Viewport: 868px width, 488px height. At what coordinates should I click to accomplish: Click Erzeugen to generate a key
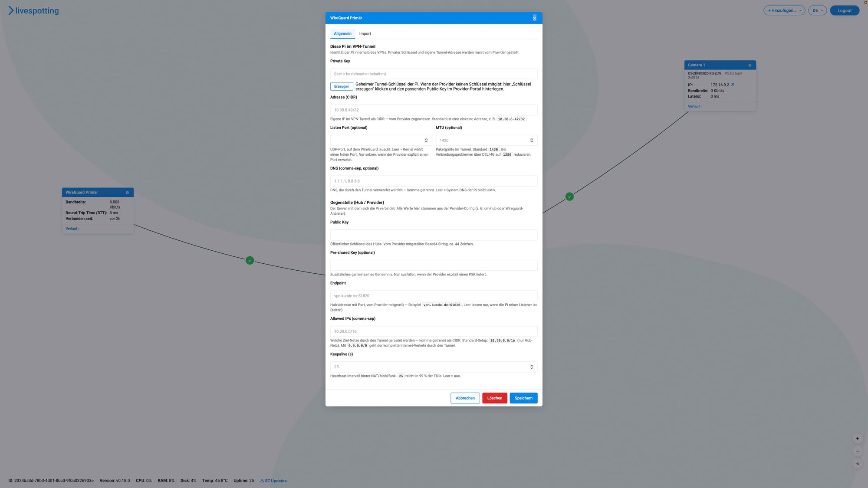click(x=342, y=86)
